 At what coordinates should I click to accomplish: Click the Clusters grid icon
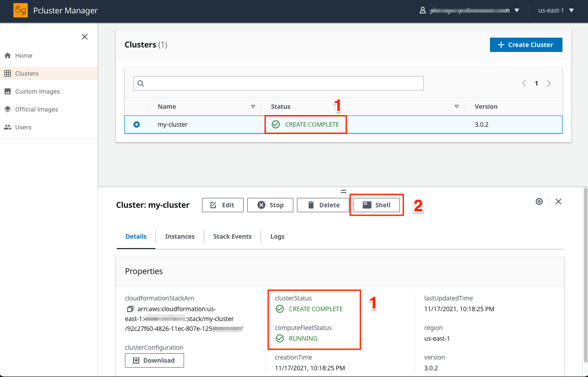tap(8, 73)
